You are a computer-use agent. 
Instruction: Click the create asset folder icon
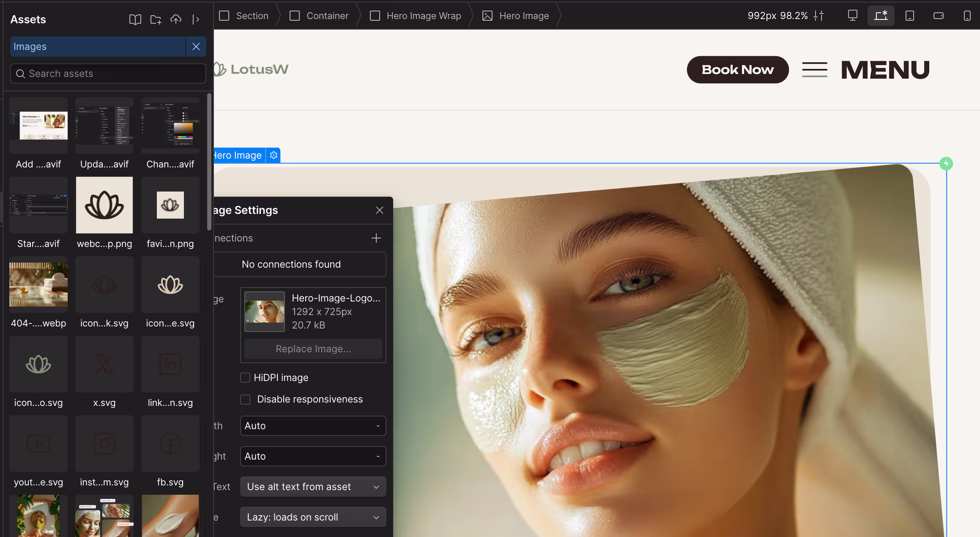point(156,19)
